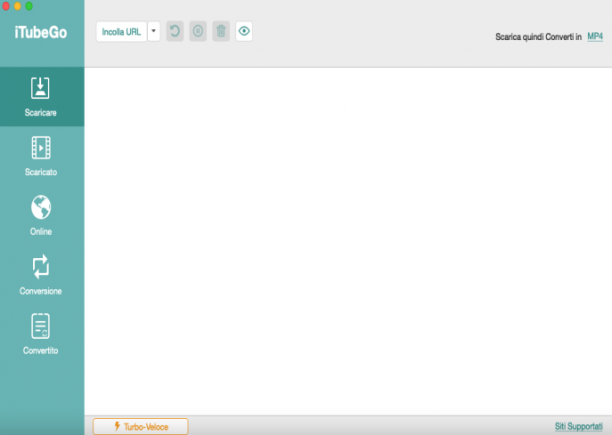612x435 pixels.
Task: Open the Online browser tab
Action: [42, 215]
